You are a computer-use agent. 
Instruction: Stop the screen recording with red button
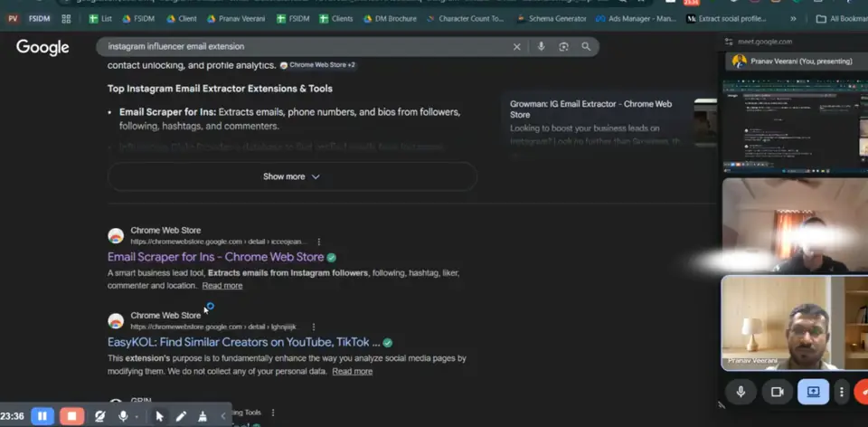(x=72, y=416)
